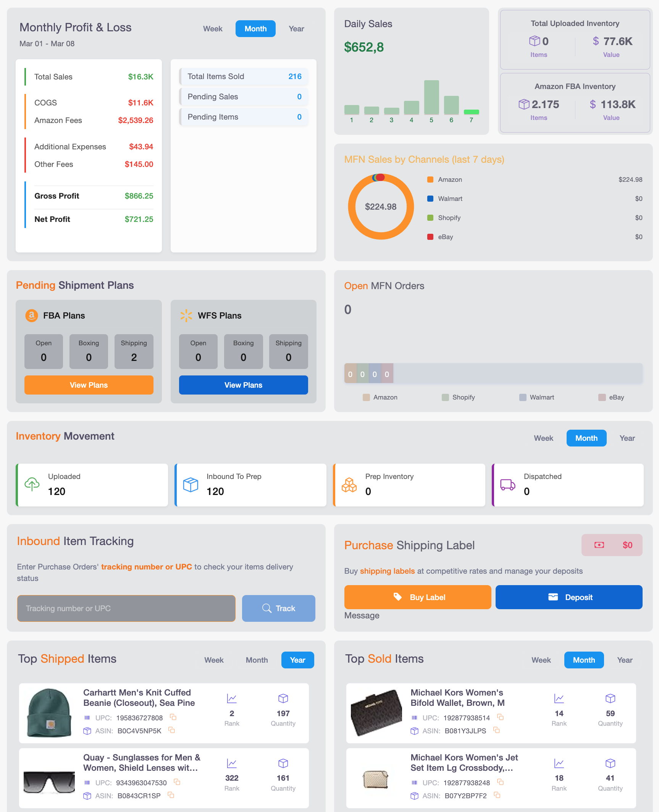The image size is (659, 812).
Task: Click the barcode icon next to UPC 195836727808
Action: (87, 718)
